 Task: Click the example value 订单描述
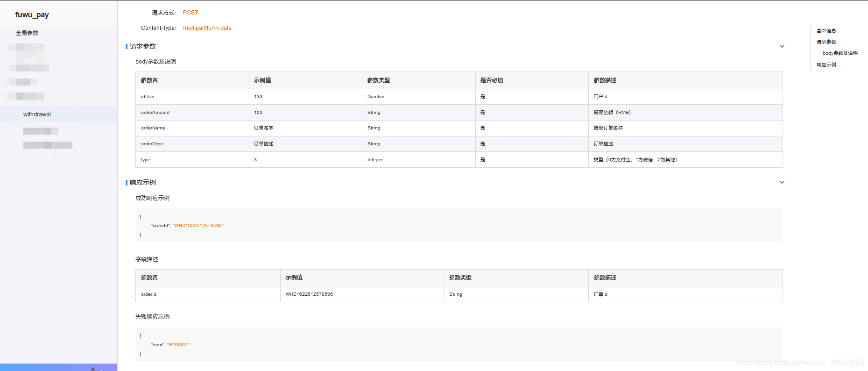point(264,144)
